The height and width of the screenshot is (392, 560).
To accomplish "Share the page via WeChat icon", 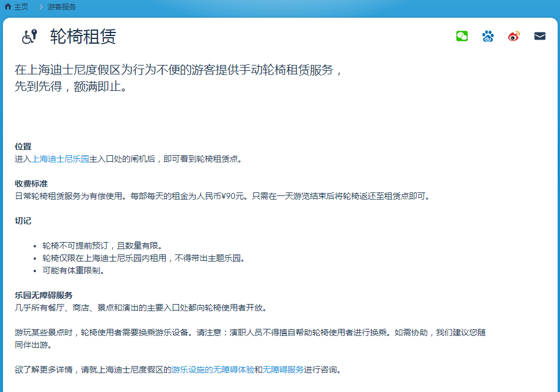I will (x=462, y=36).
